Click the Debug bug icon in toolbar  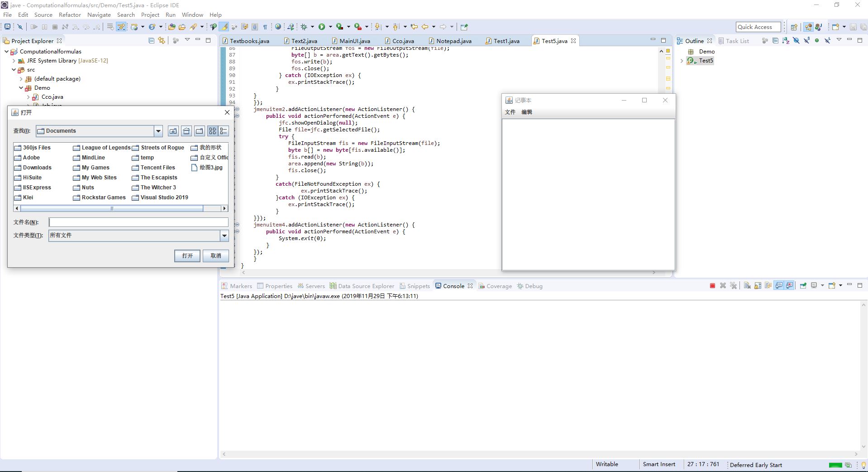[304, 27]
